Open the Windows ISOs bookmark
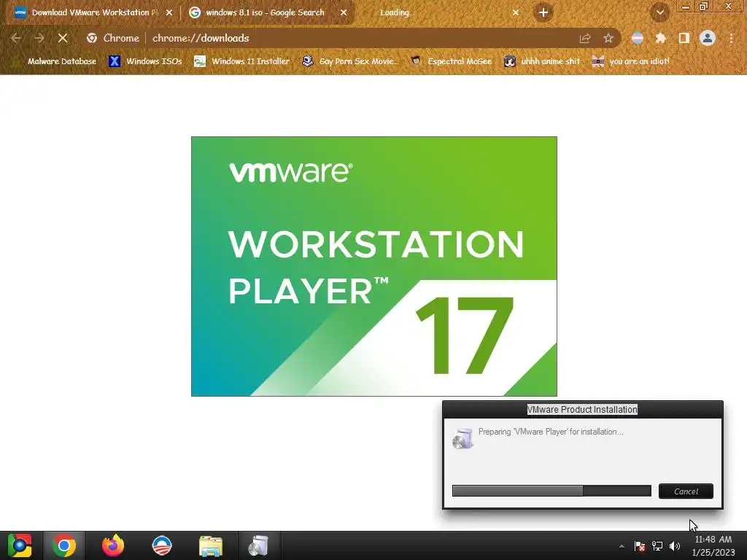The height and width of the screenshot is (560, 747). (x=145, y=61)
